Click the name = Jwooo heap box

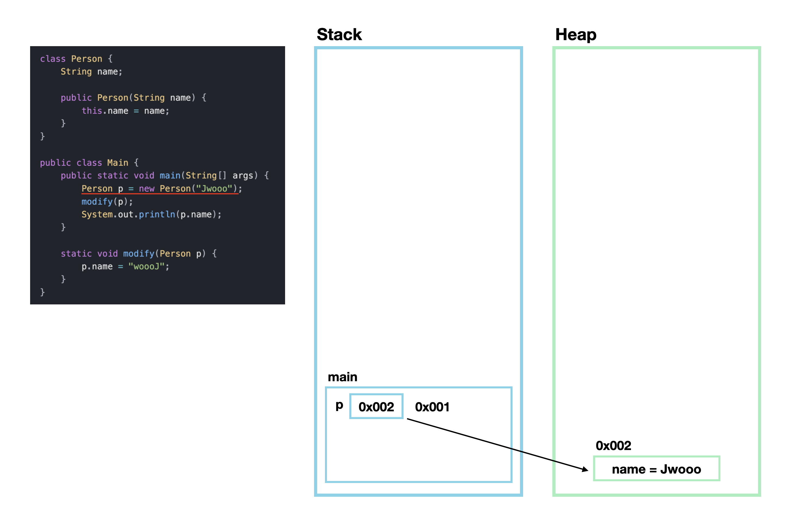[656, 469]
